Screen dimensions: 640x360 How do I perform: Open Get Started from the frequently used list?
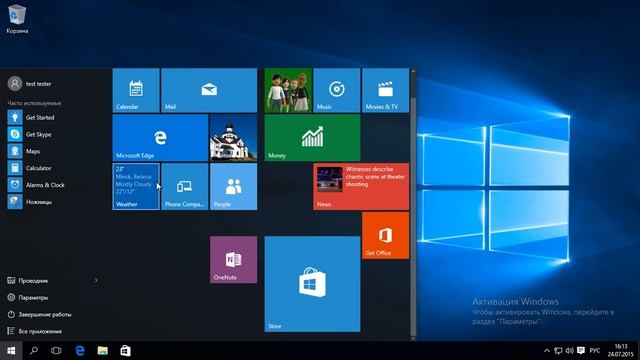[x=56, y=118]
